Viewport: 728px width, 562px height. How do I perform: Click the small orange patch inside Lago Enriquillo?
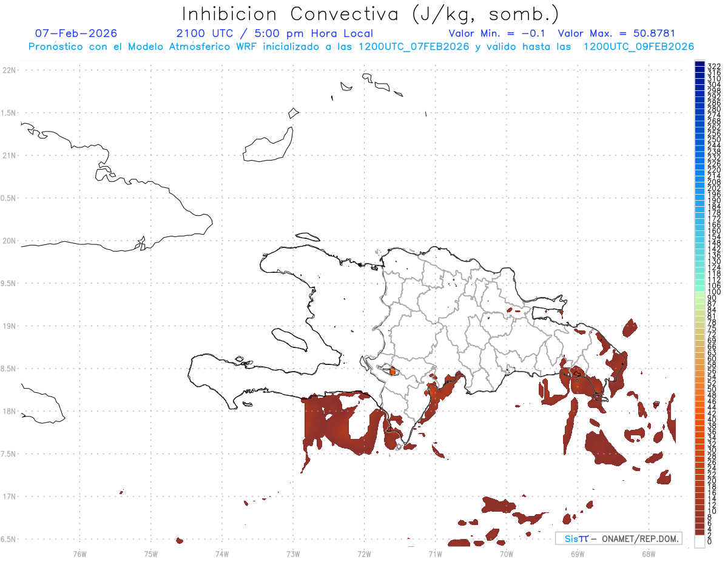coord(392,371)
